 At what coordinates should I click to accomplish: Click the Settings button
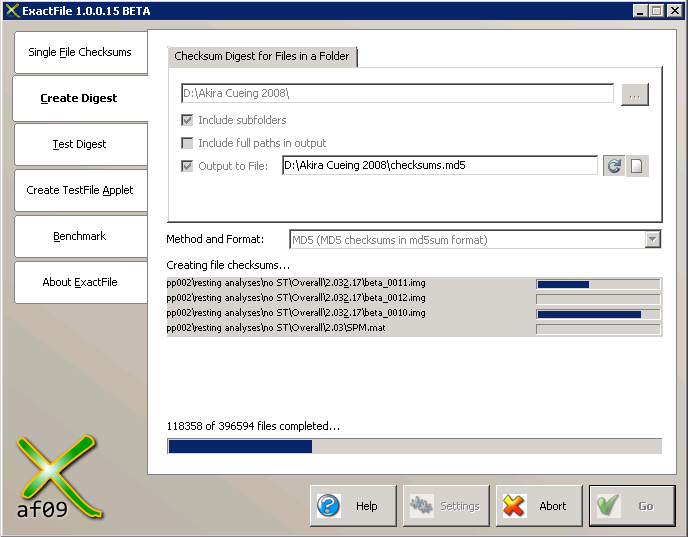click(x=446, y=506)
